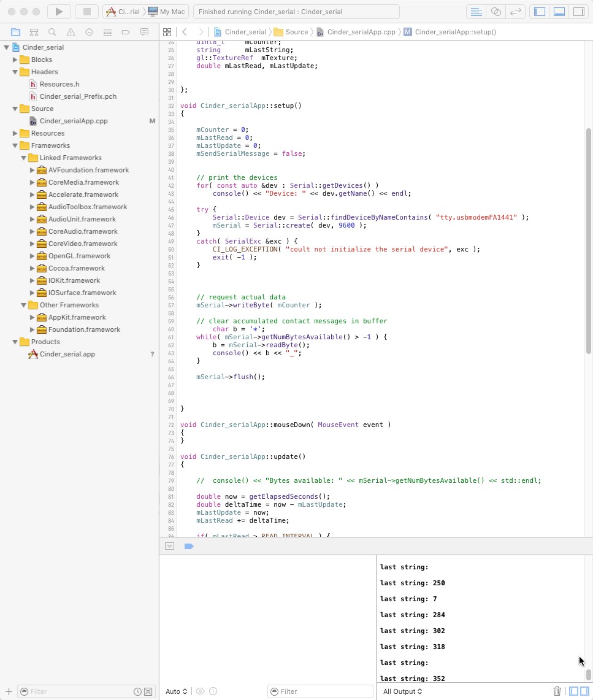Open the Debug navigator
Image resolution: width=593 pixels, height=700 pixels.
pos(107,32)
